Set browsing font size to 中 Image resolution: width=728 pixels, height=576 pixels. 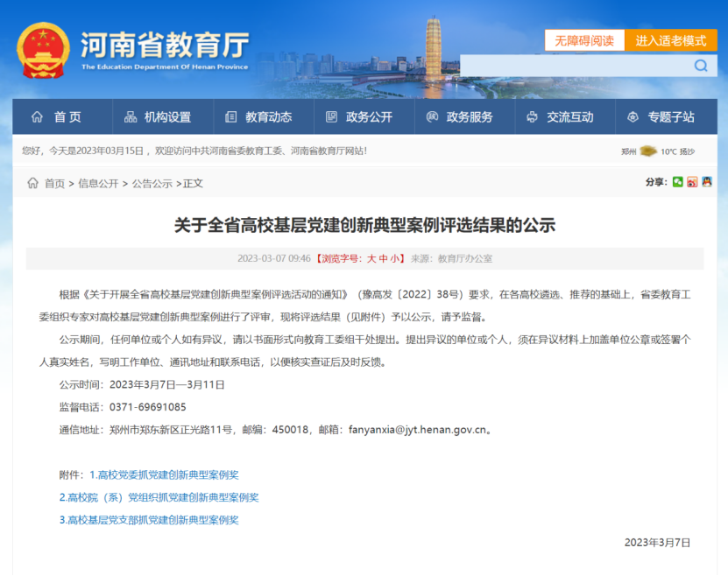(x=384, y=258)
